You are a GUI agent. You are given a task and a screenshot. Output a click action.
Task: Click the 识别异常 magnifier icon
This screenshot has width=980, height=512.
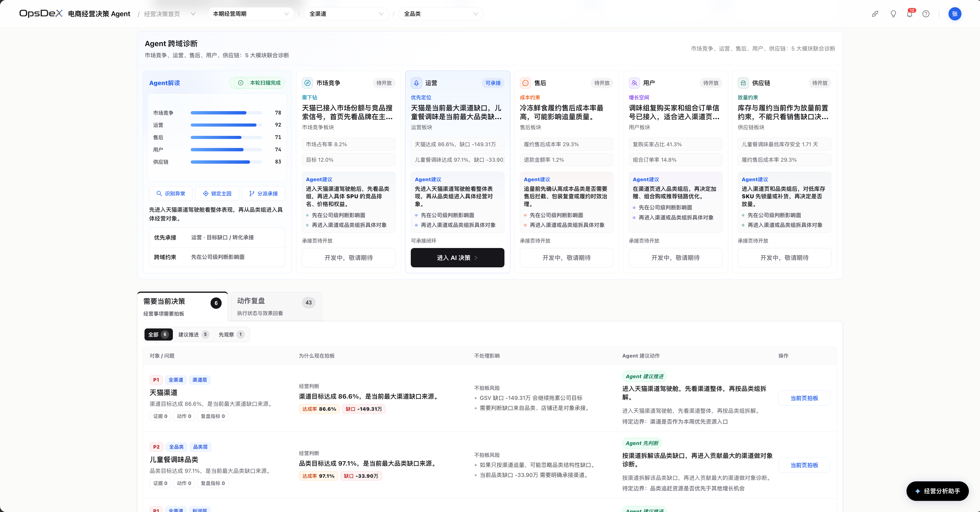pyautogui.click(x=159, y=193)
